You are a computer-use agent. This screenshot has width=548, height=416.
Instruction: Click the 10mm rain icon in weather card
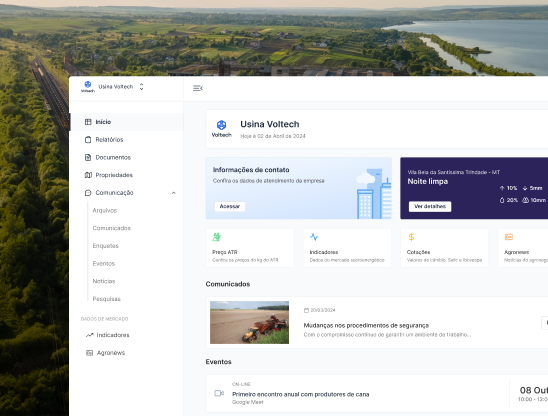tap(525, 200)
